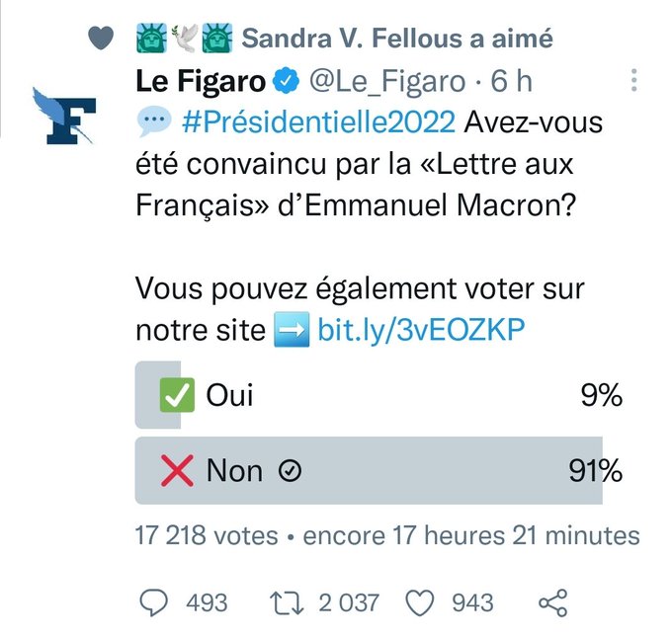Open the #Présidentielle2022 hashtag
Screen dimensions: 672x640
pyautogui.click(x=319, y=124)
